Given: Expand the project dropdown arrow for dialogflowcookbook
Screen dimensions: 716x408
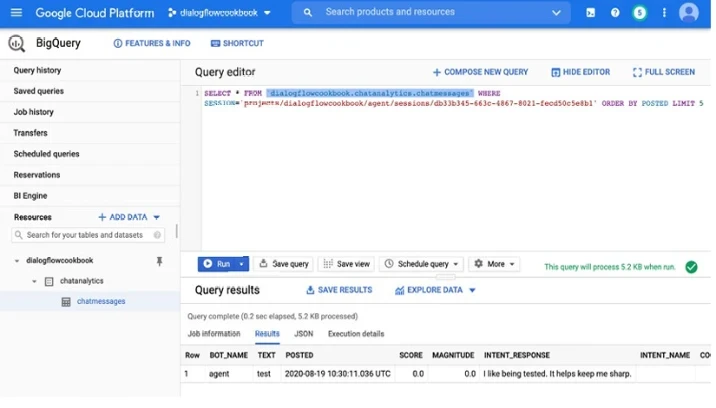Looking at the screenshot, I should [x=268, y=13].
